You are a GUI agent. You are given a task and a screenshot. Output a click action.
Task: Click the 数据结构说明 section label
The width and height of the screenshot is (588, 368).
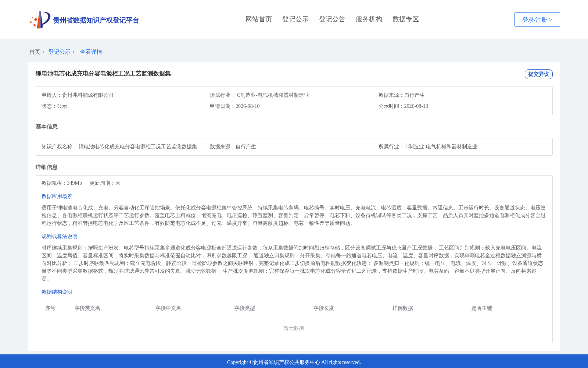(x=57, y=292)
